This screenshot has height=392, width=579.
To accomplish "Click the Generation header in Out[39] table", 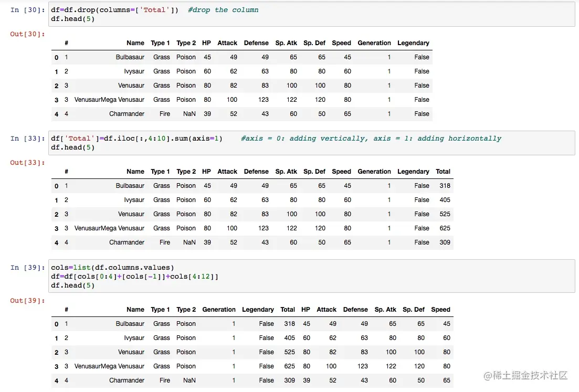I will [219, 310].
